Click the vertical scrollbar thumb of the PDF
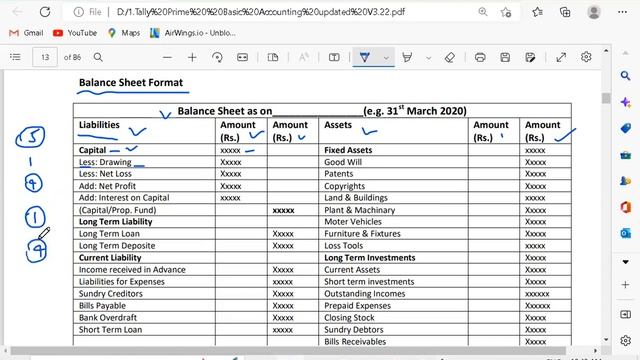Viewport: 640px width, 360px height. tap(606, 98)
